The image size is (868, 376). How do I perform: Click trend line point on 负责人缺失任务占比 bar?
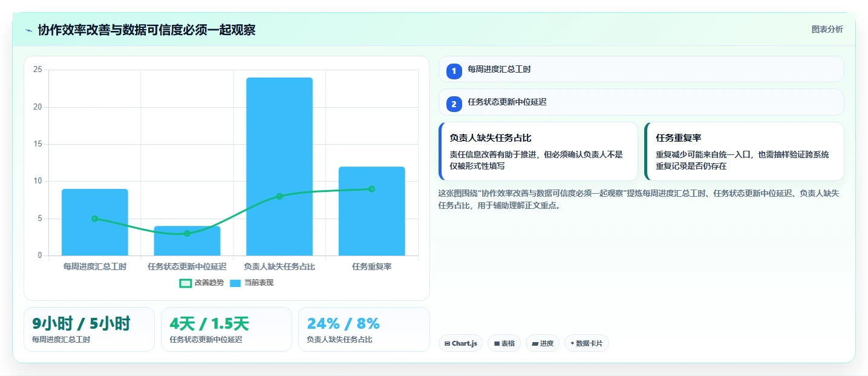(279, 196)
